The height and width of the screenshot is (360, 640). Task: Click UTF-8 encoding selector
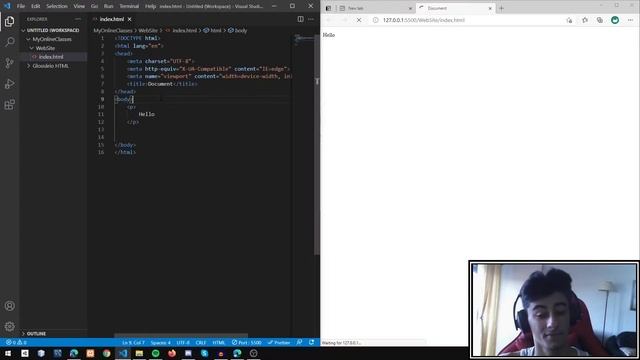(x=183, y=342)
